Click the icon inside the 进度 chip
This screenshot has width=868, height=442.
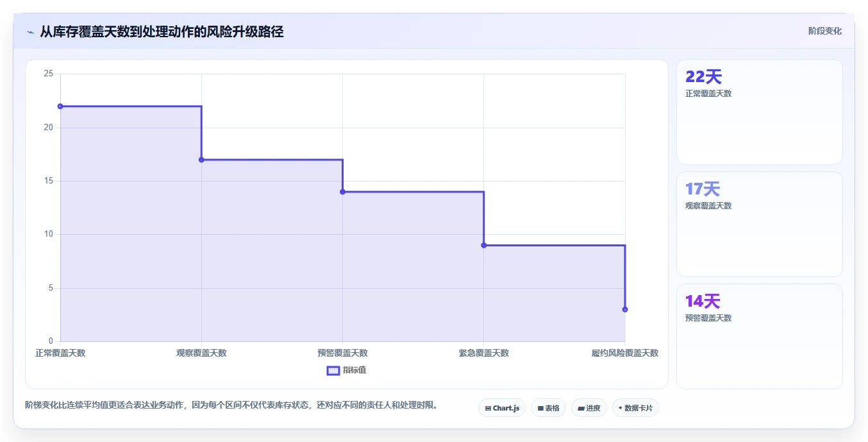coord(581,408)
